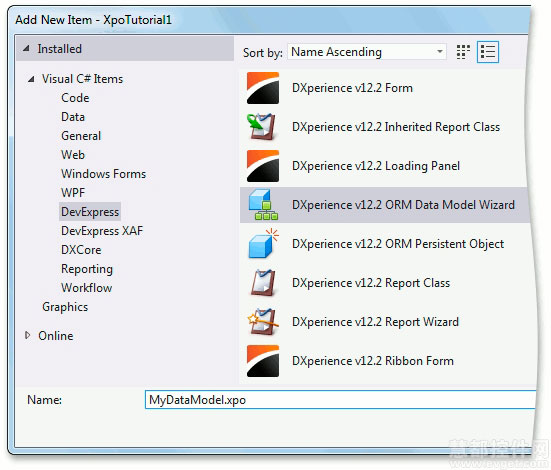Viewport: 551px width, 470px height.
Task: Click the Loading Panel template icon
Action: 263,166
